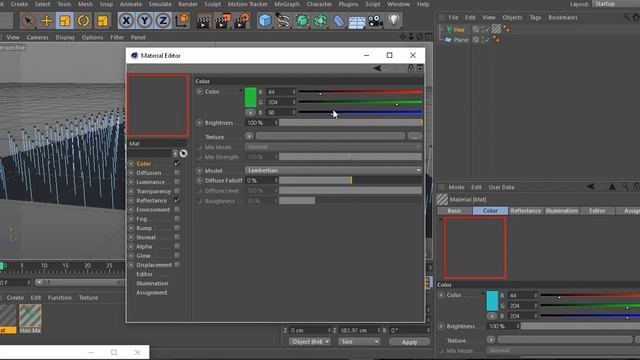This screenshot has height=360, width=640.
Task: Enable Luminance channel checkbox
Action: coord(177,182)
